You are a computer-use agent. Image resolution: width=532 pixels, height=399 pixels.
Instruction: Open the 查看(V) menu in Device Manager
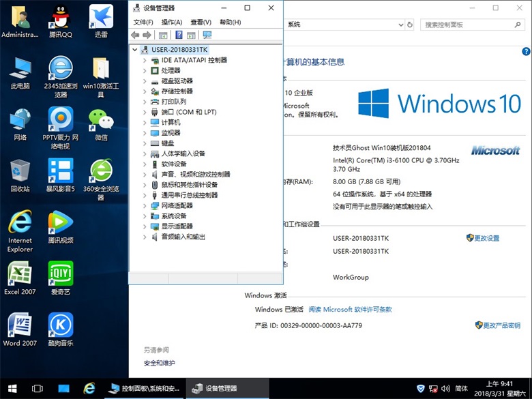click(201, 22)
